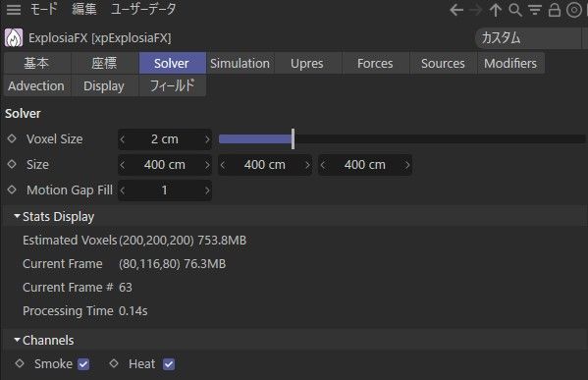Switch to the Forces tab

(x=375, y=63)
